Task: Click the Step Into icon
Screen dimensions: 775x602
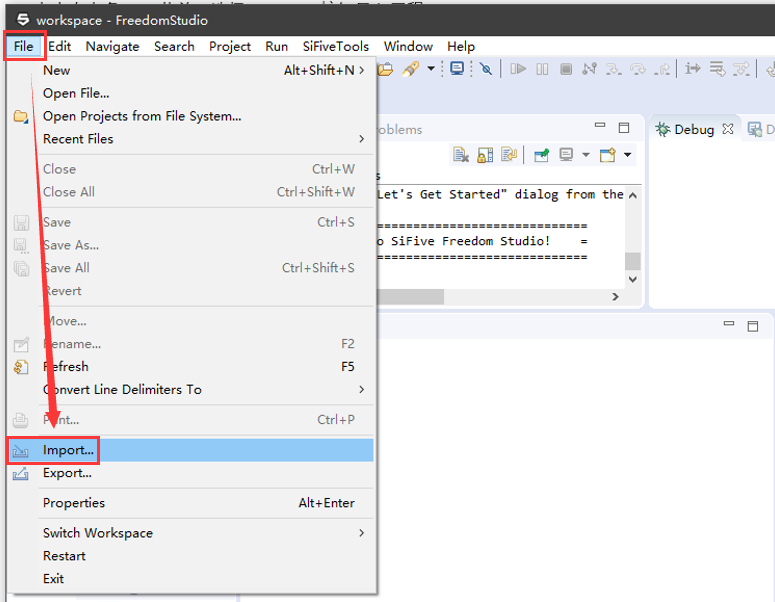Action: pyautogui.click(x=614, y=69)
